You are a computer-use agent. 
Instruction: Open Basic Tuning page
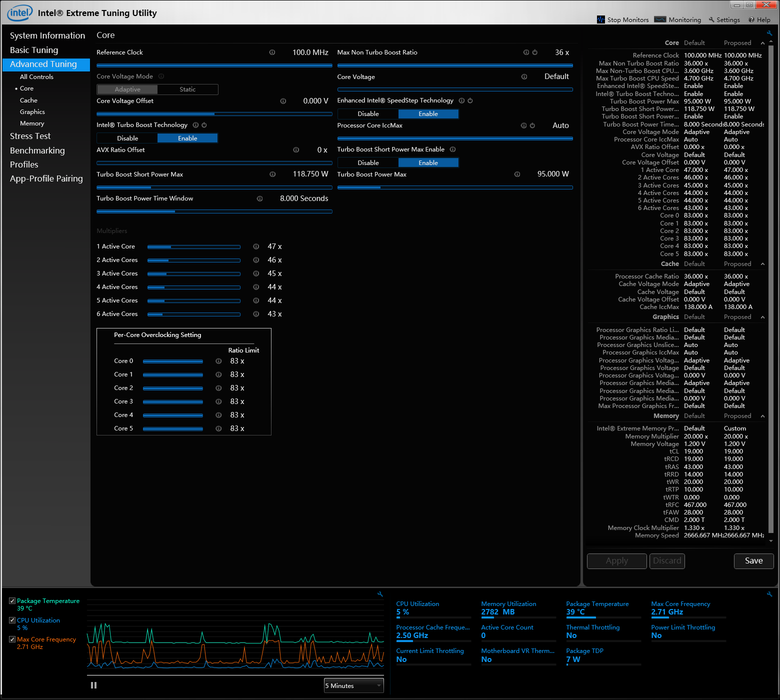pos(34,50)
